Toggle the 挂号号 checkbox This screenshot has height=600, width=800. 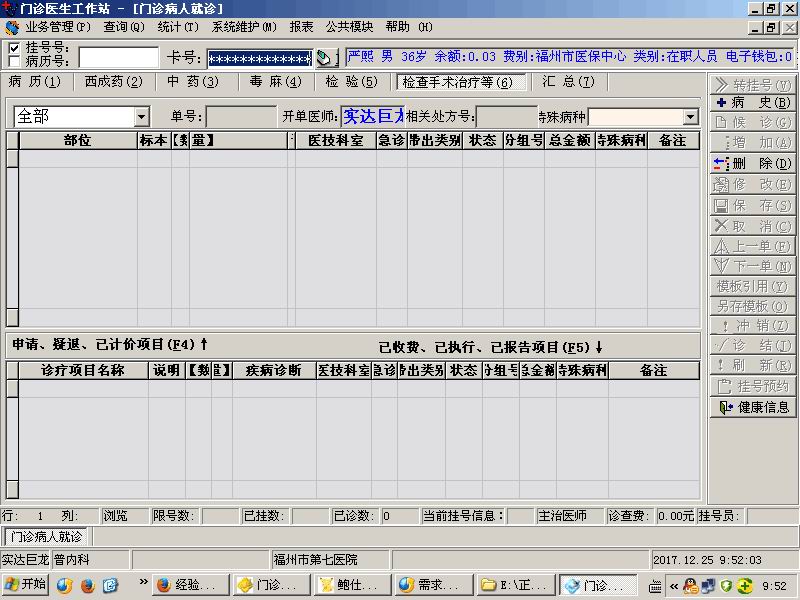click(14, 47)
